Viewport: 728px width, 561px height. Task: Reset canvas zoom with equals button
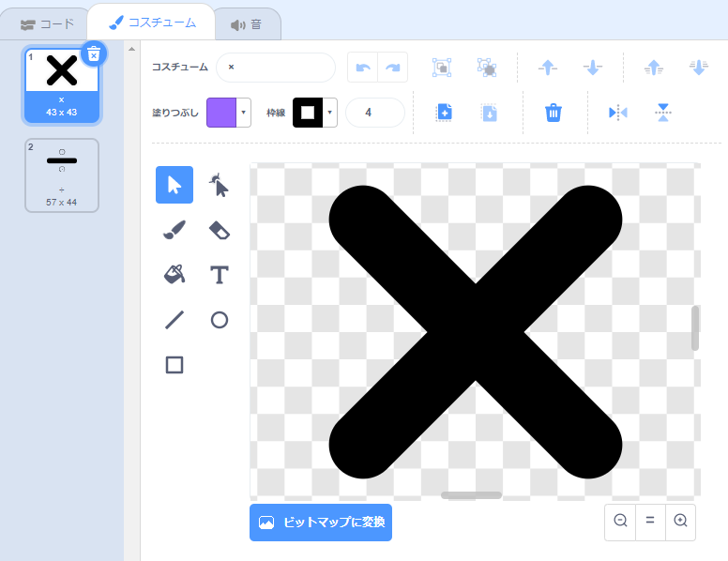pyautogui.click(x=650, y=521)
